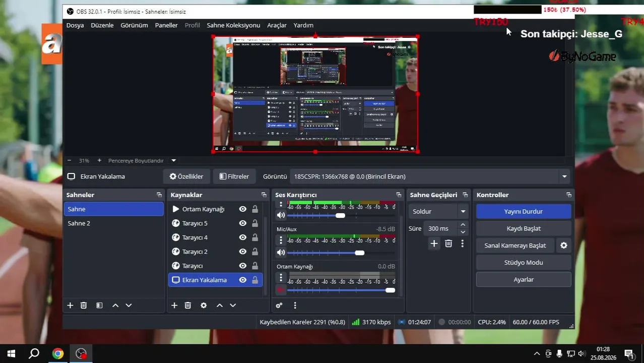Zoom in preview with plus icon

point(99,160)
